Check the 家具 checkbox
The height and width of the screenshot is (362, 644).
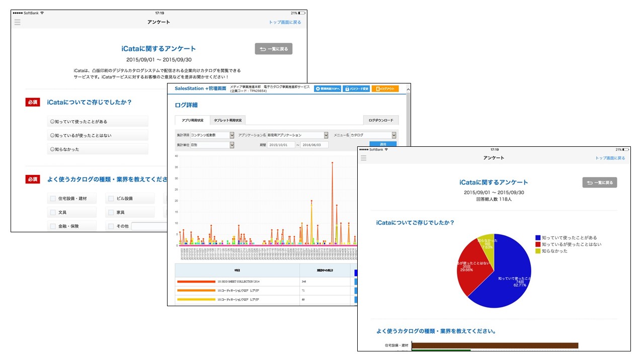(111, 213)
